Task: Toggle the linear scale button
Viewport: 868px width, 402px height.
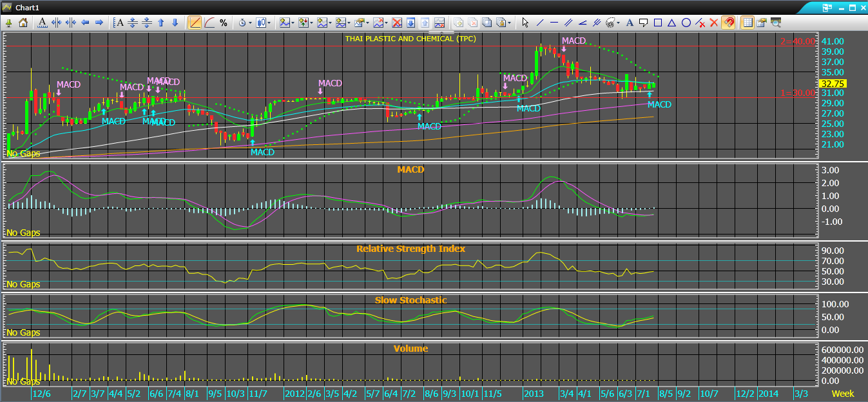Action: 195,23
